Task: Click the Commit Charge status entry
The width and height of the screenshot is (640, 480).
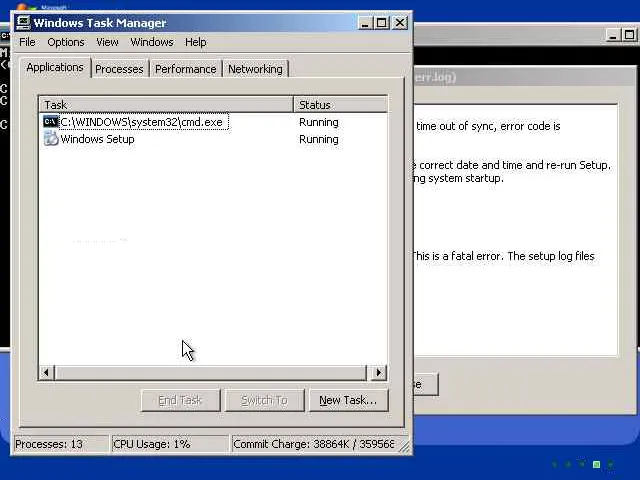Action: (x=314, y=444)
